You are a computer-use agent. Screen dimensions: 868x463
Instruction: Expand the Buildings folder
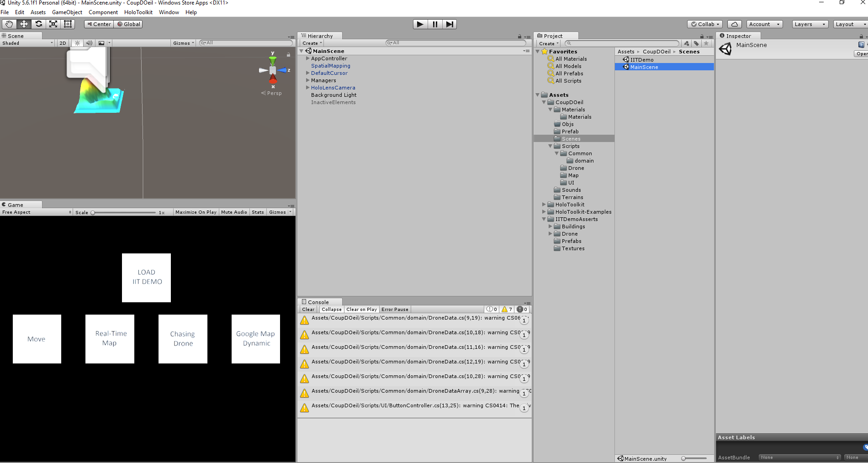tap(550, 226)
